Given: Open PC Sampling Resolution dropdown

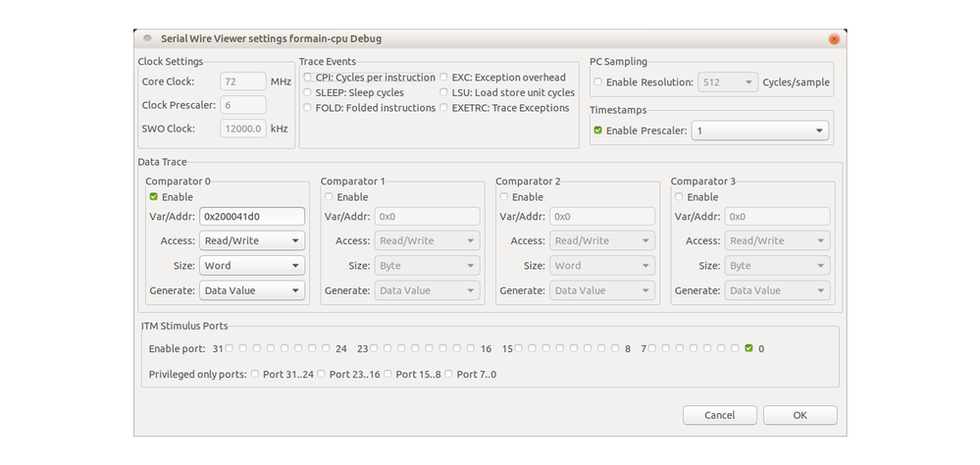Looking at the screenshot, I should [x=728, y=81].
